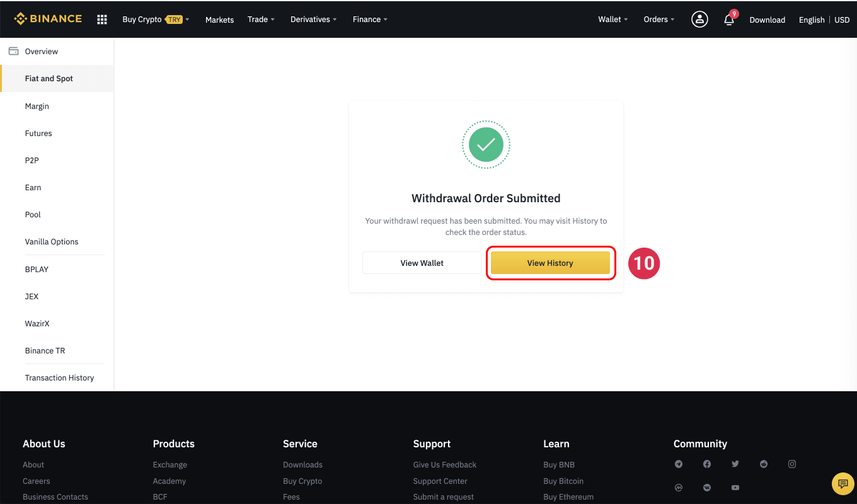857x504 pixels.
Task: Open the Twitter community link
Action: (735, 464)
